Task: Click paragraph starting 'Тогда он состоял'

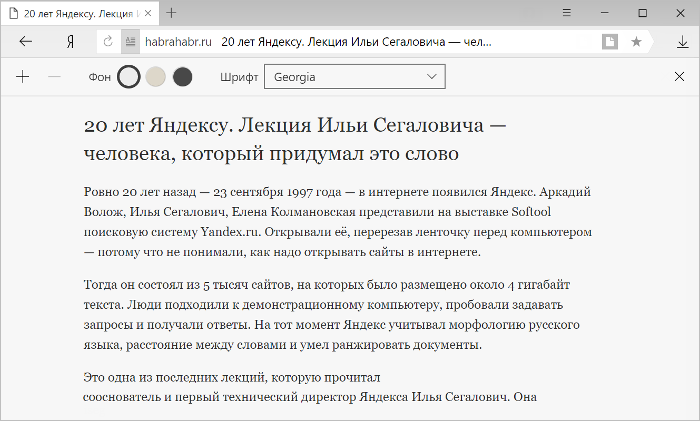Action: (x=331, y=315)
